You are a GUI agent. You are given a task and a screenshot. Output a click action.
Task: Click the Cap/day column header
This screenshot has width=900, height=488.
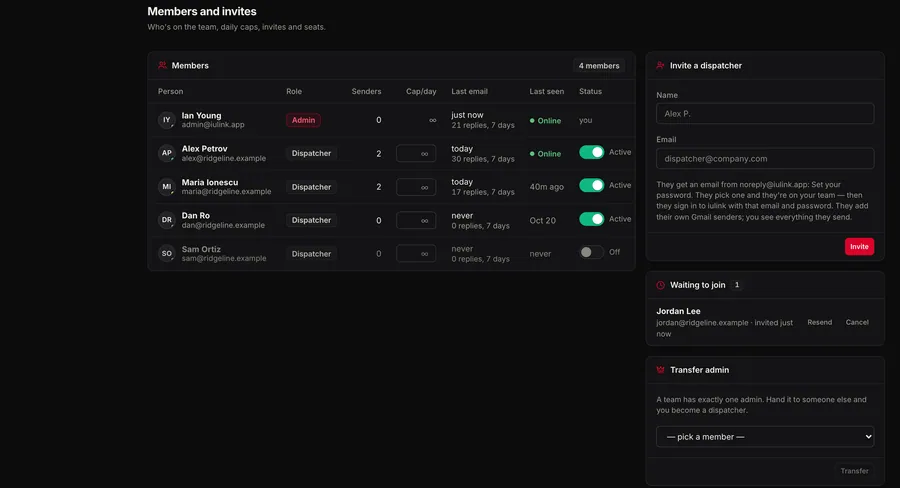point(421,91)
